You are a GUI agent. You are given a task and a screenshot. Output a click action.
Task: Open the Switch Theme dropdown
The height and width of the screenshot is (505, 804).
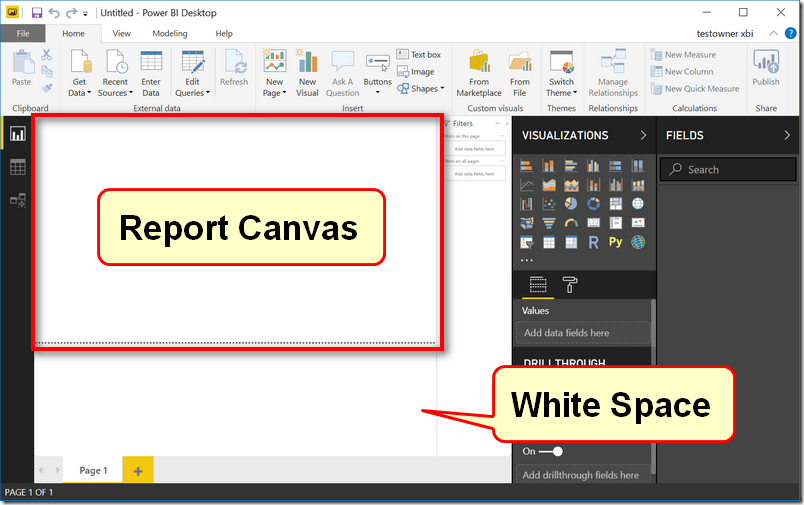(561, 73)
